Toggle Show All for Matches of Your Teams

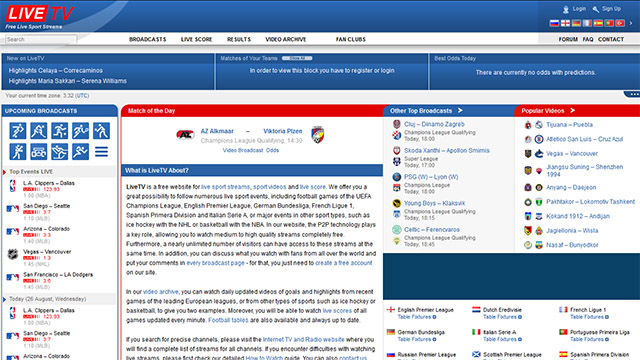(297, 58)
